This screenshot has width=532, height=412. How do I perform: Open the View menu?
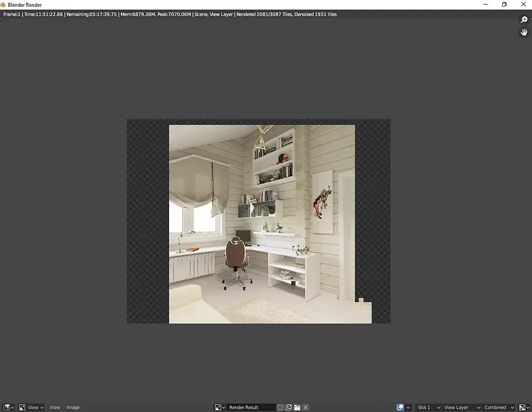click(x=55, y=407)
